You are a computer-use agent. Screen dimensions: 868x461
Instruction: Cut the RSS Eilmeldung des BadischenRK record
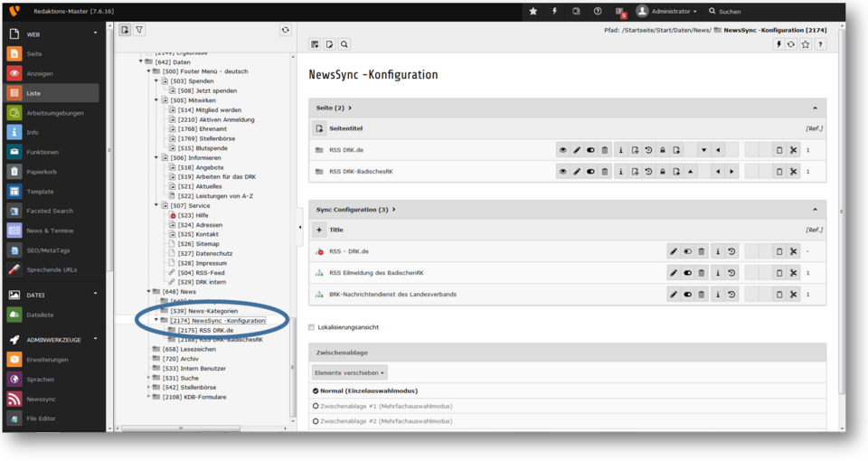[x=793, y=273]
